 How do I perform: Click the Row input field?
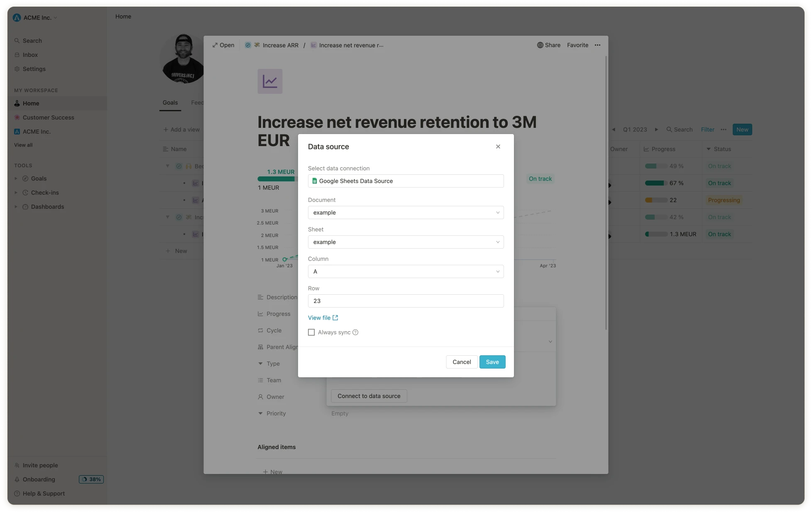click(406, 301)
